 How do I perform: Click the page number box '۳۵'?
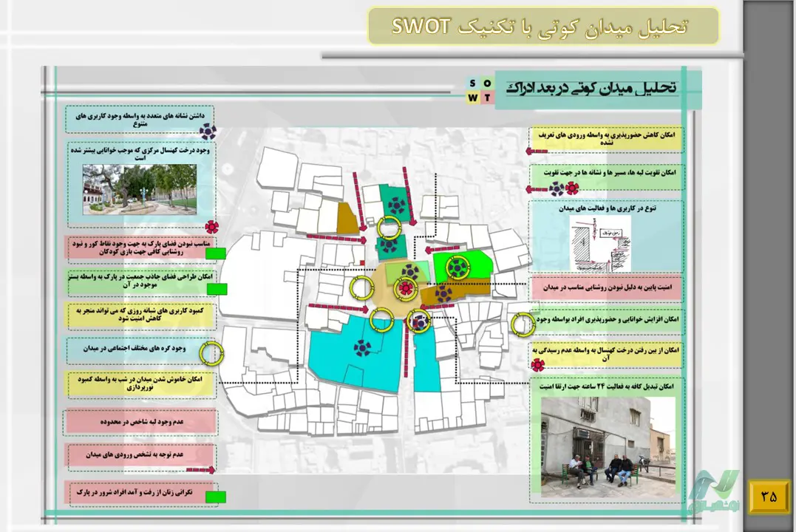[769, 496]
